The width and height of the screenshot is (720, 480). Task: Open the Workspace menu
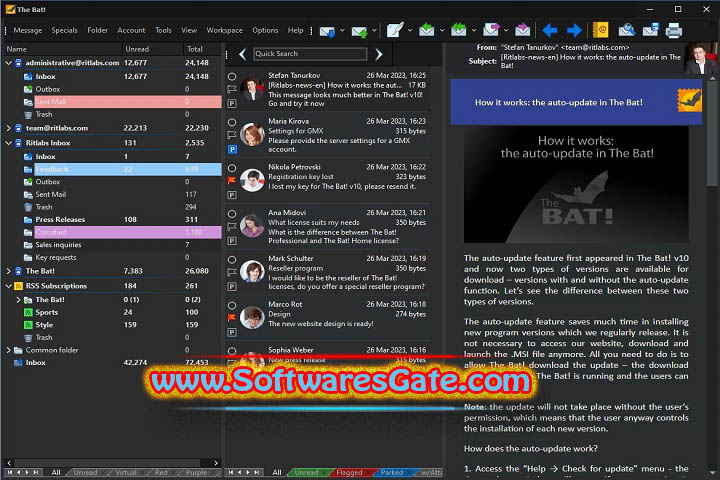pos(224,30)
